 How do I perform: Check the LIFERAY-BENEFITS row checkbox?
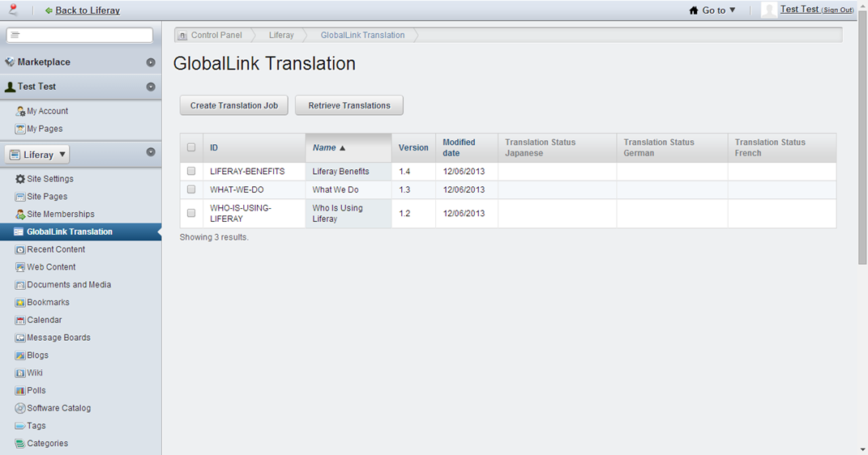pyautogui.click(x=191, y=172)
